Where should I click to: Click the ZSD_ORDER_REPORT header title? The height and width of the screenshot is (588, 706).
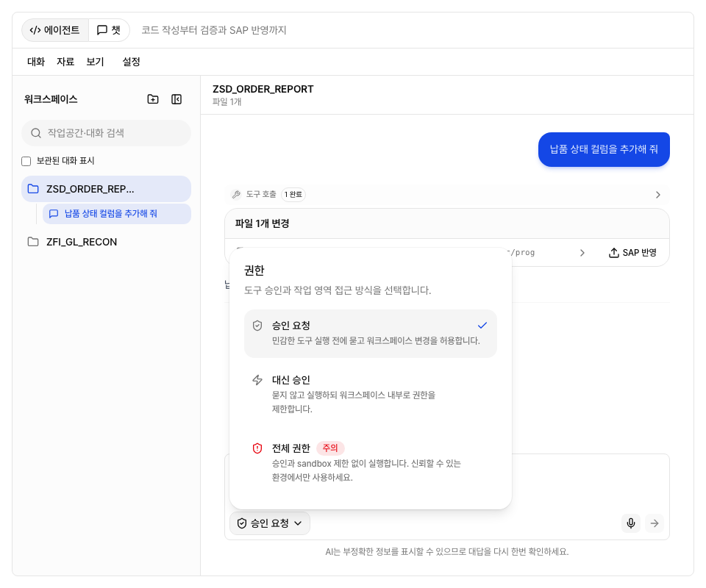[x=263, y=89]
